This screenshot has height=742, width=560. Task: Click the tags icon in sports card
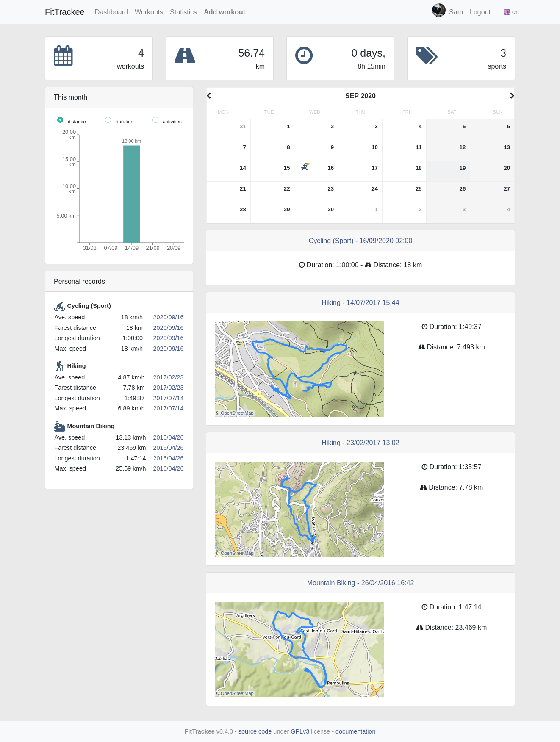tap(427, 55)
